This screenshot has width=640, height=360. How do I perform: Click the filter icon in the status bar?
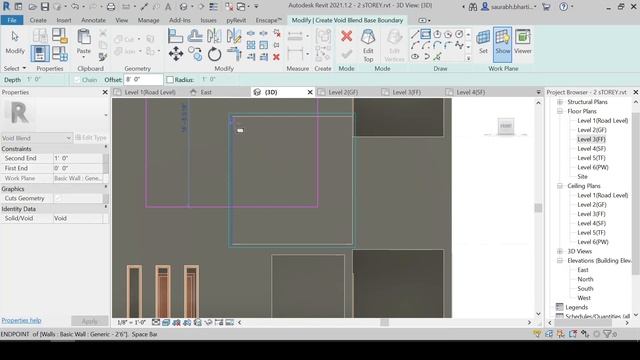(608, 334)
